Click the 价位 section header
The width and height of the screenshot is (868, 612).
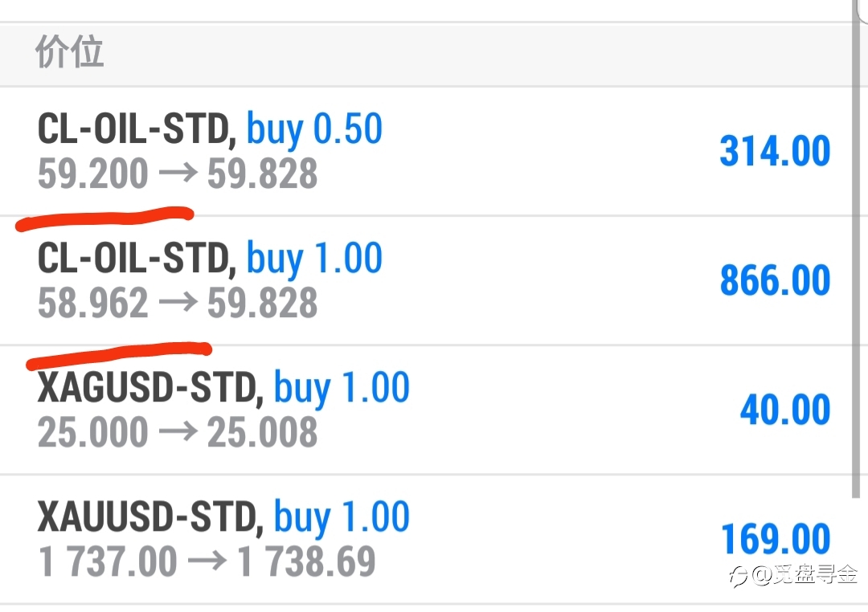[69, 51]
